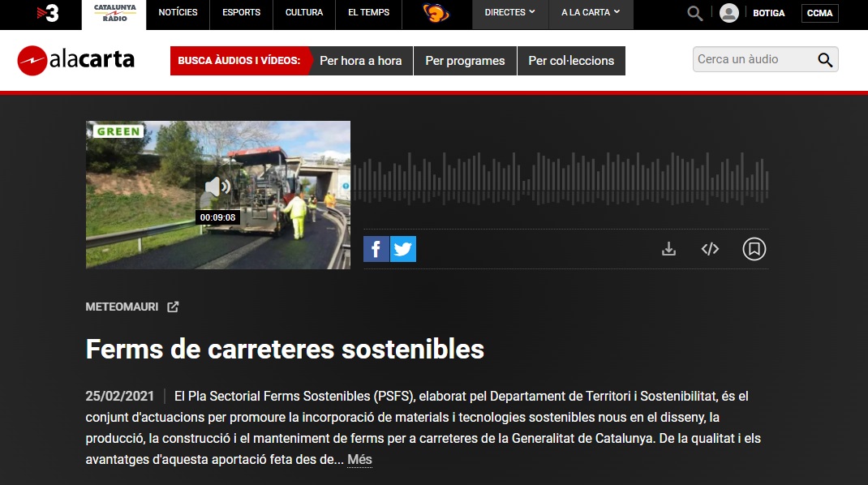
Task: Open the METEOMAURI programme link
Action: coord(122,307)
